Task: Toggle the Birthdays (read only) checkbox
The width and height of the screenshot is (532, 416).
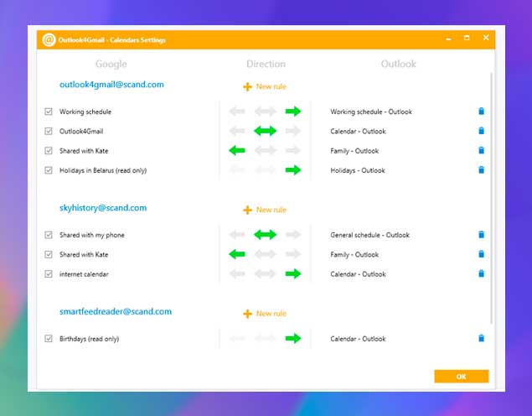Action: 49,339
